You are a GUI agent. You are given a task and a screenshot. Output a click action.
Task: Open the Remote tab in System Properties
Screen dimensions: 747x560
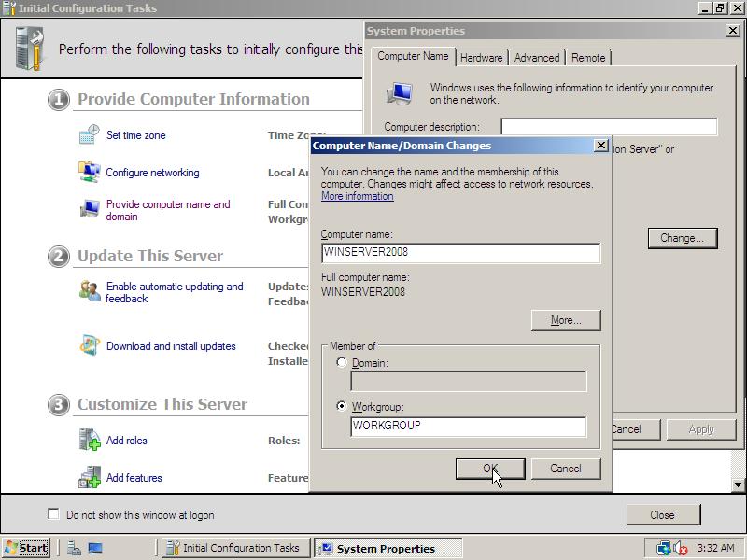[x=588, y=58]
